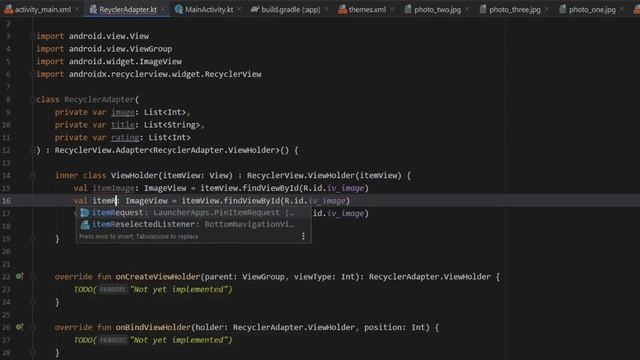Click the XML file icon on activity_main.xml tab
The height and width of the screenshot is (360, 640).
[x=9, y=9]
